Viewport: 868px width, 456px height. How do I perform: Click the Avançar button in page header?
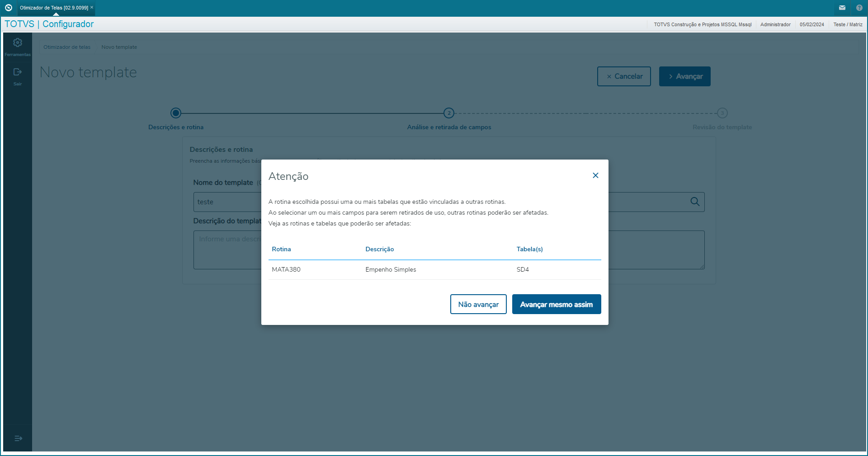[684, 76]
